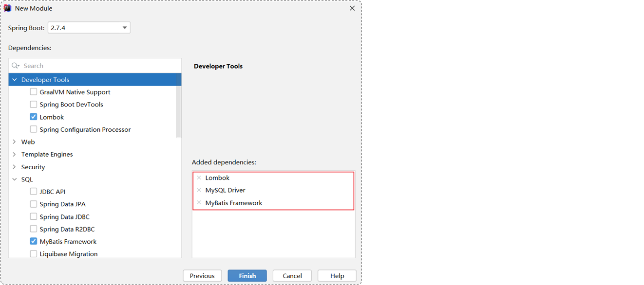Focus the dependencies Search field
Screen dimensions: 644x285
pos(95,66)
